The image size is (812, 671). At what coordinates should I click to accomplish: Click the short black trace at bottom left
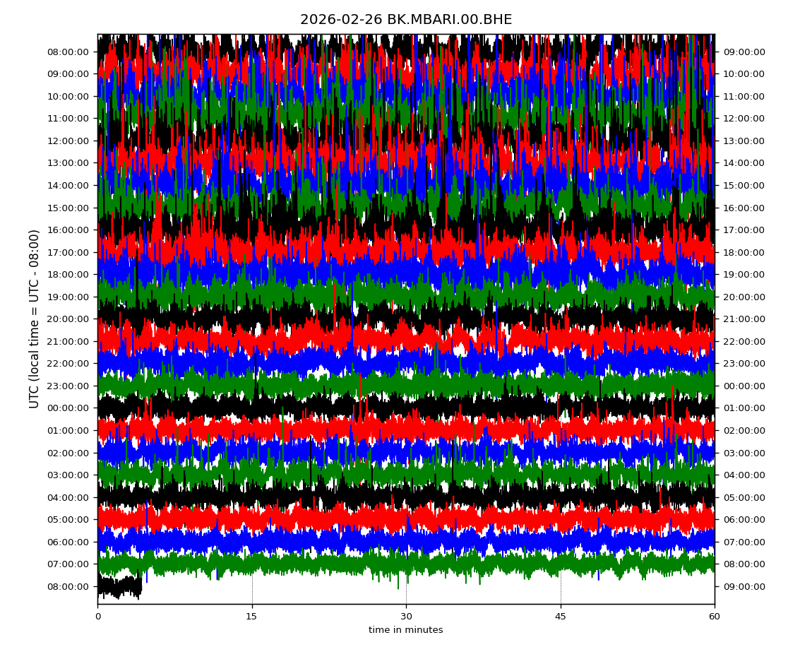click(119, 586)
